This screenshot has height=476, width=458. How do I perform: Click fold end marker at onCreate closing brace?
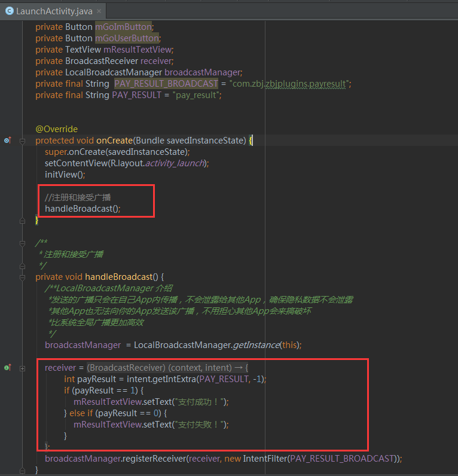pyautogui.click(x=23, y=221)
